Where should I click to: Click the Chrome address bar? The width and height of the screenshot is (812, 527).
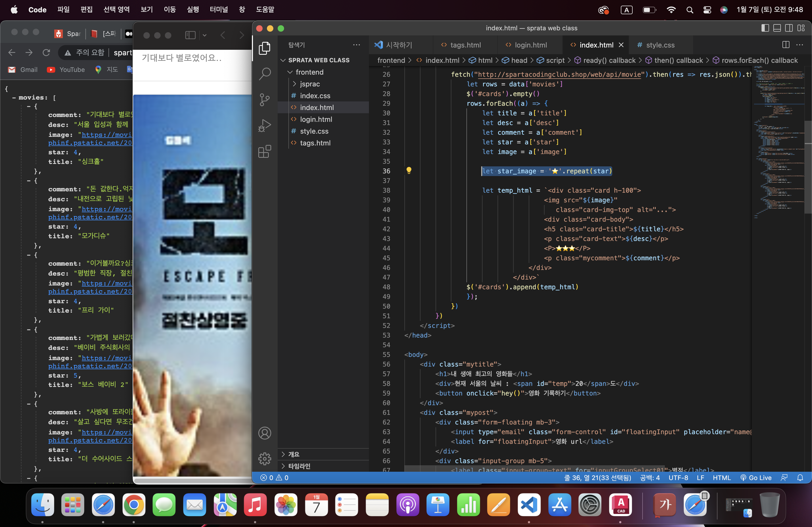tap(96, 53)
